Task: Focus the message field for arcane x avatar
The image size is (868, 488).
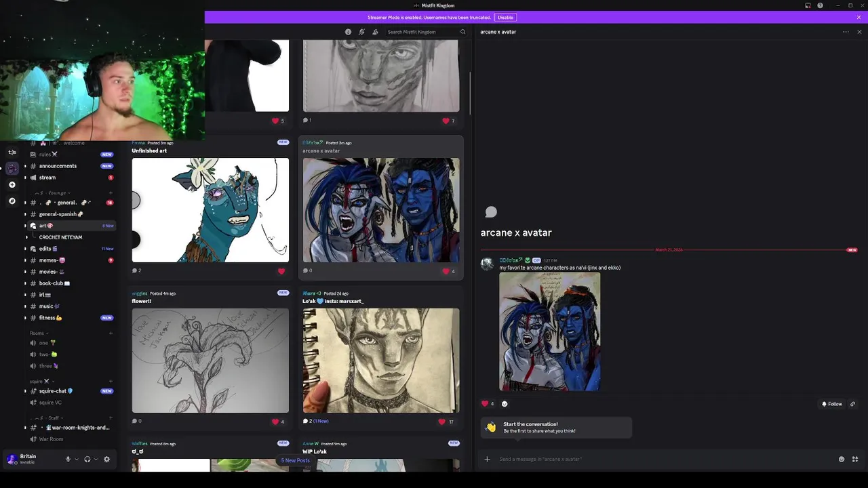Action: (x=665, y=459)
